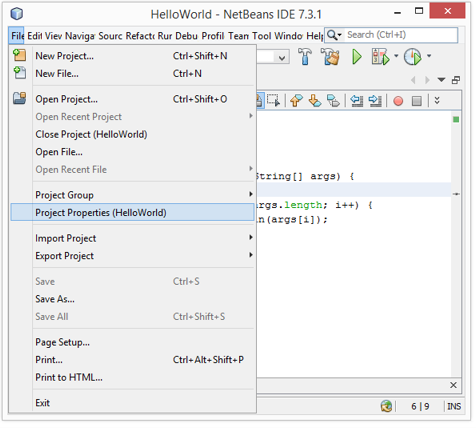Close the bottom output panel
The image size is (476, 428).
tap(453, 385)
